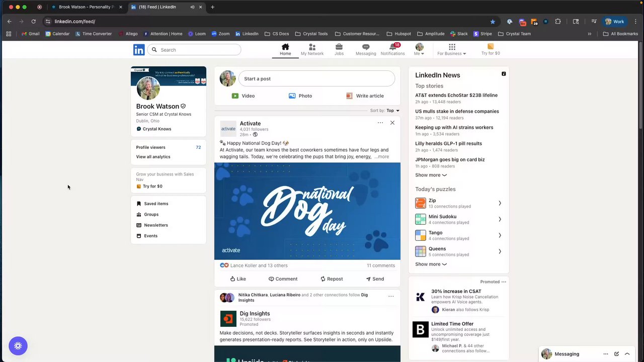This screenshot has height=362, width=644.
Task: Open Work Chrome profile menu
Action: [615, 22]
